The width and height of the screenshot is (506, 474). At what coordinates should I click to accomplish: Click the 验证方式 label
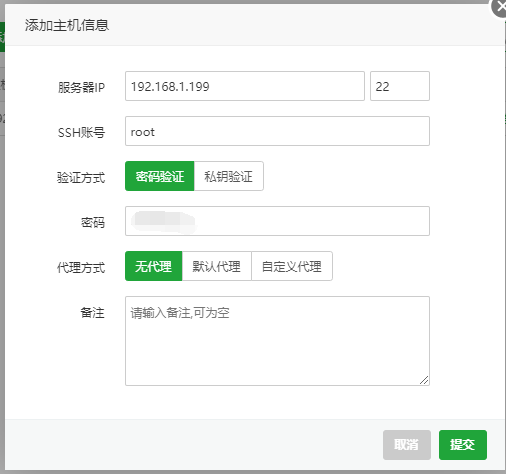click(x=81, y=177)
